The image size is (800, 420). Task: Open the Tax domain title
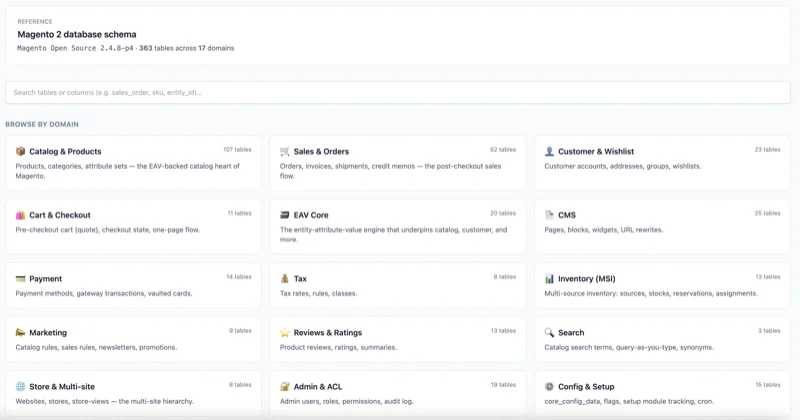point(300,279)
